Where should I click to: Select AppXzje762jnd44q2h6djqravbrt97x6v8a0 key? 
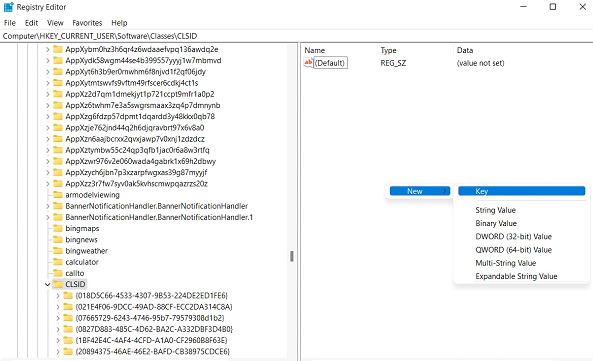coord(135,128)
